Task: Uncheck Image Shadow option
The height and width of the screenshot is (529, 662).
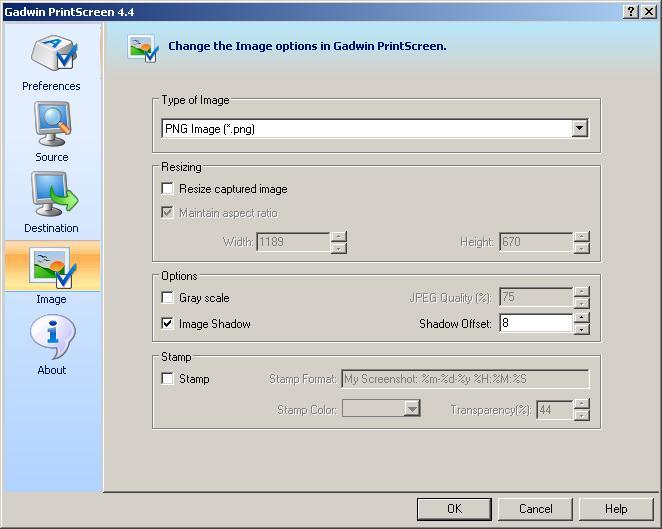Action: [168, 323]
